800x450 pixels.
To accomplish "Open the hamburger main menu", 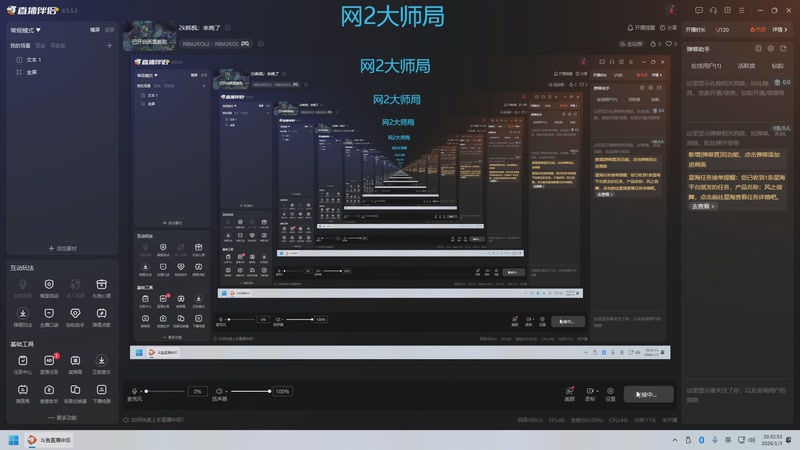I will tap(741, 10).
